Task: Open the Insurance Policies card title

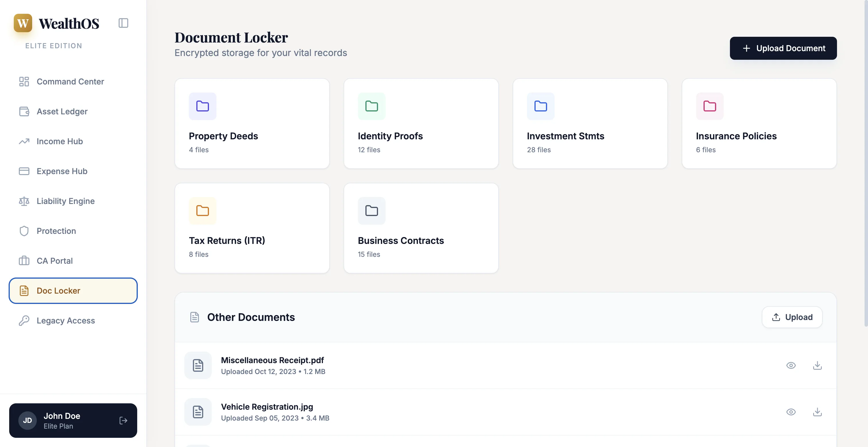Action: (736, 136)
